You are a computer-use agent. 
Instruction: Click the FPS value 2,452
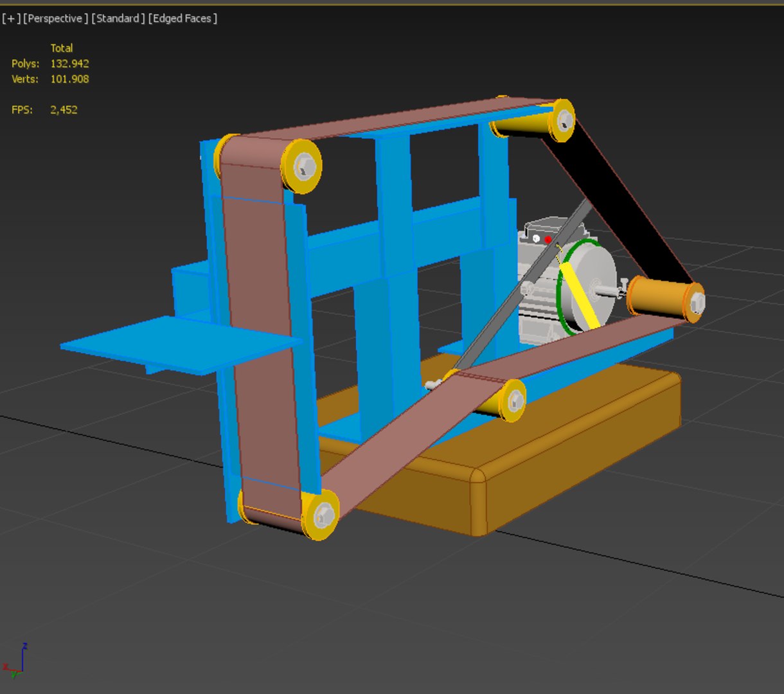pyautogui.click(x=64, y=110)
